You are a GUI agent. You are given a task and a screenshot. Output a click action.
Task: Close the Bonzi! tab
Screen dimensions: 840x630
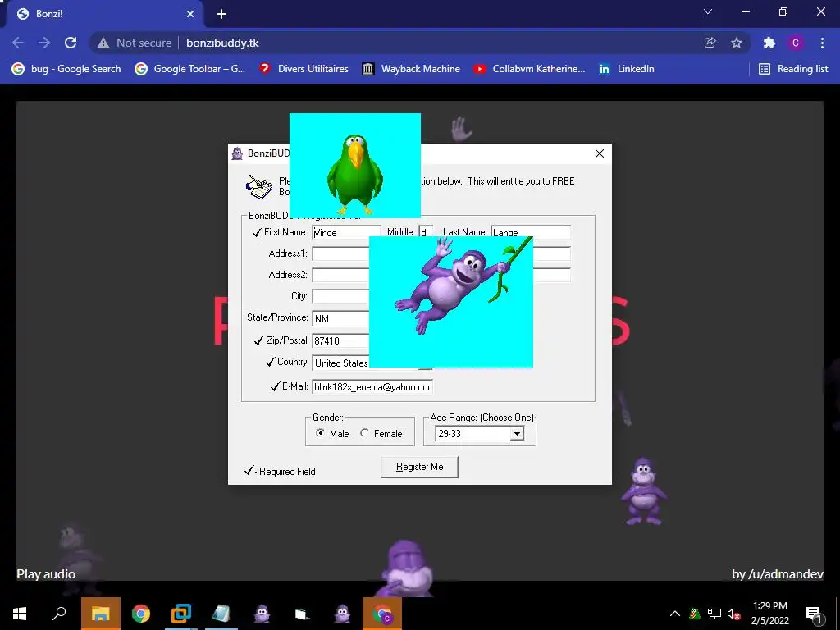point(190,14)
